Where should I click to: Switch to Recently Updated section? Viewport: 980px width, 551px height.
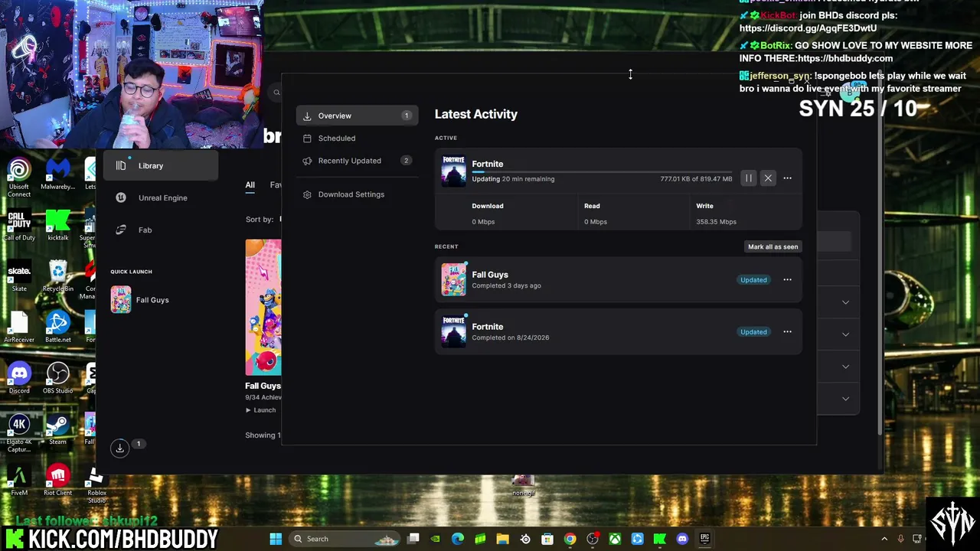tap(357, 161)
